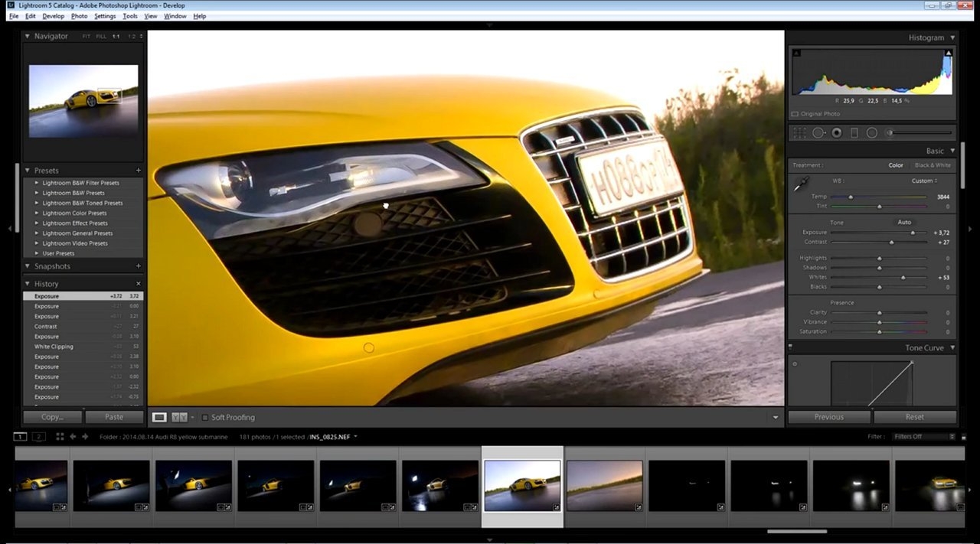Expand the User Presets folder

coord(37,253)
